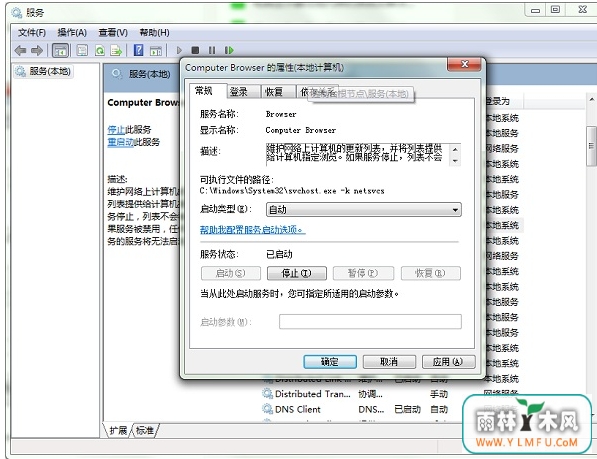Click 重启动 link in services description pane
This screenshot has height=459, width=597.
[120, 142]
